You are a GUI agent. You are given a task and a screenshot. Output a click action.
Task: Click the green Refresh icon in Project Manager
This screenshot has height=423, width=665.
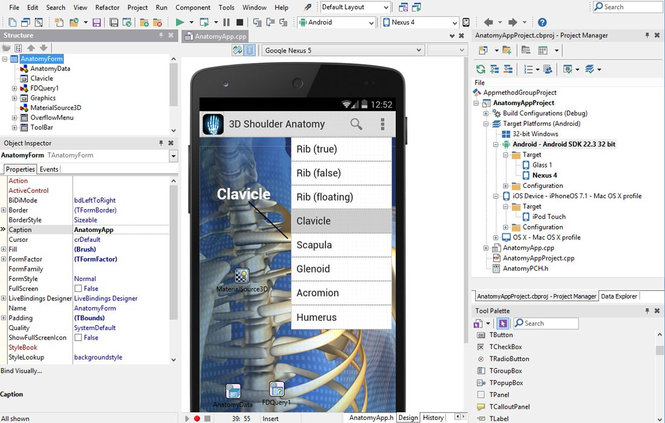pyautogui.click(x=481, y=69)
